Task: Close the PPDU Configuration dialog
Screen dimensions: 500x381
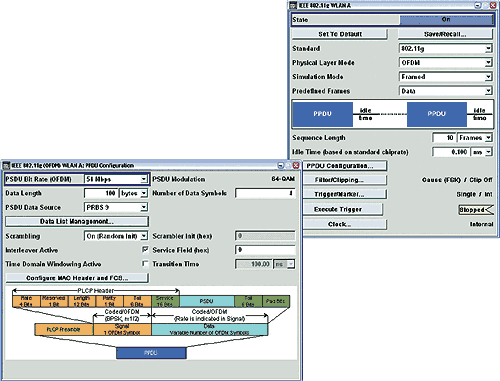Action: tap(296, 165)
